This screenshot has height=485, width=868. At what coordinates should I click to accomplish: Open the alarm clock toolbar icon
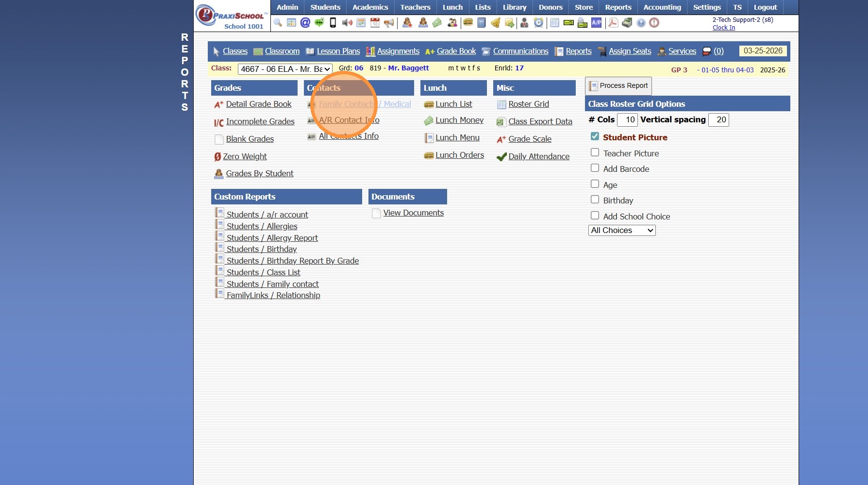pos(538,23)
